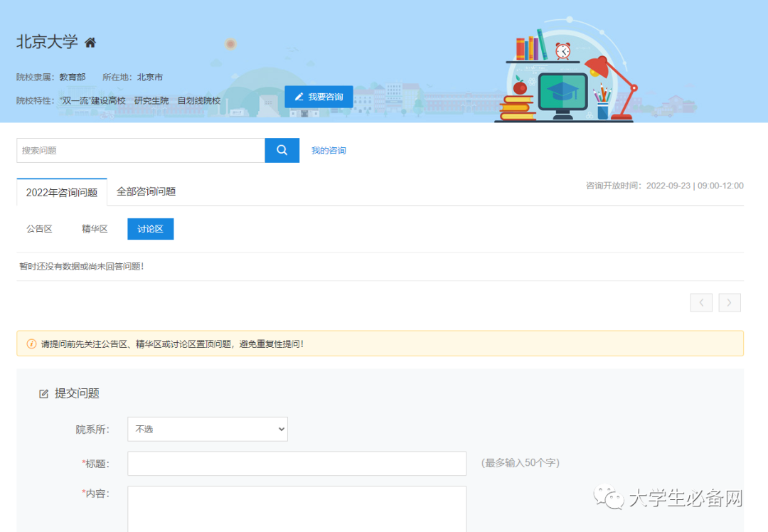Focus the 标题 input field
This screenshot has height=532, width=768.
tap(297, 464)
